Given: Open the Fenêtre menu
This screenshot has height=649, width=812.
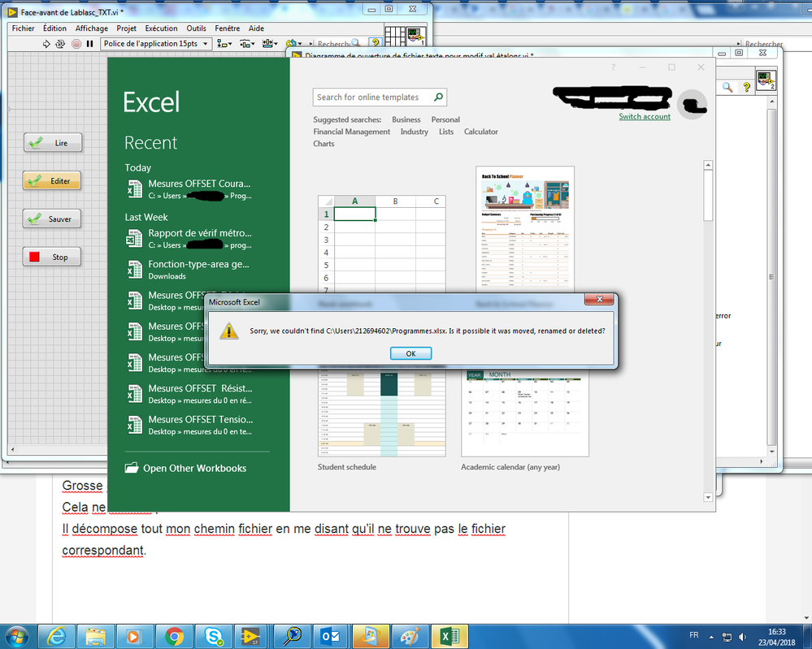Looking at the screenshot, I should click(x=228, y=28).
